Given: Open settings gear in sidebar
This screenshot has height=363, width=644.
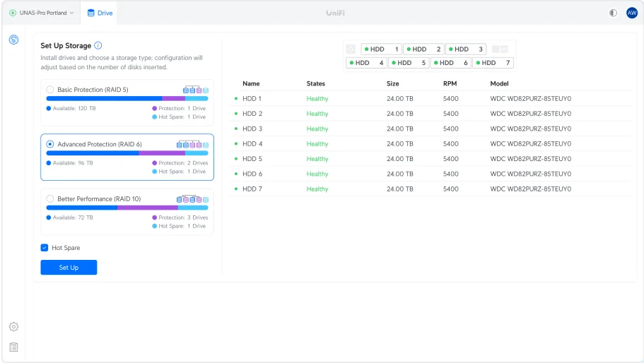Looking at the screenshot, I should pos(13,326).
